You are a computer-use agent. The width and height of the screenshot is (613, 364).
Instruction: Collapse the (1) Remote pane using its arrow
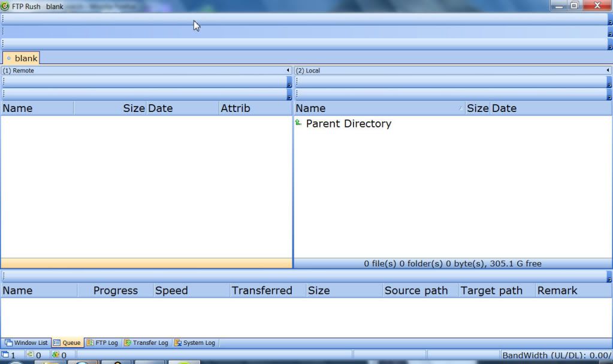288,70
